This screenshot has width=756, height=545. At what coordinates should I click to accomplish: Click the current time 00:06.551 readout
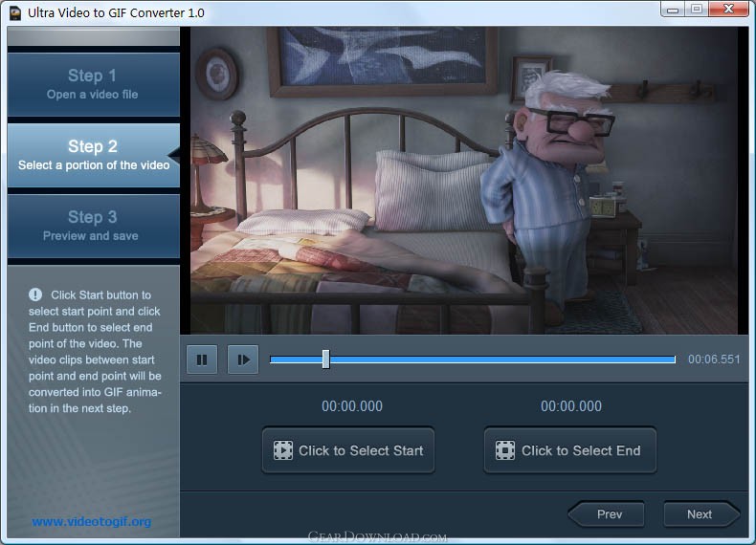pyautogui.click(x=714, y=360)
